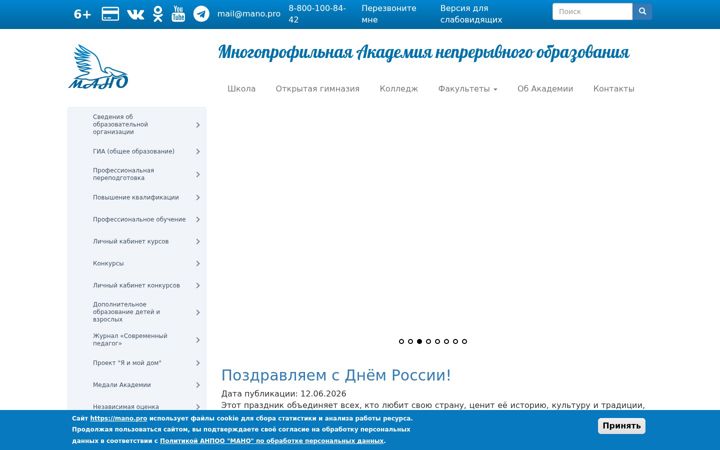Viewport: 720px width, 450px height.
Task: Click the МАНО bird logo
Action: click(x=99, y=67)
